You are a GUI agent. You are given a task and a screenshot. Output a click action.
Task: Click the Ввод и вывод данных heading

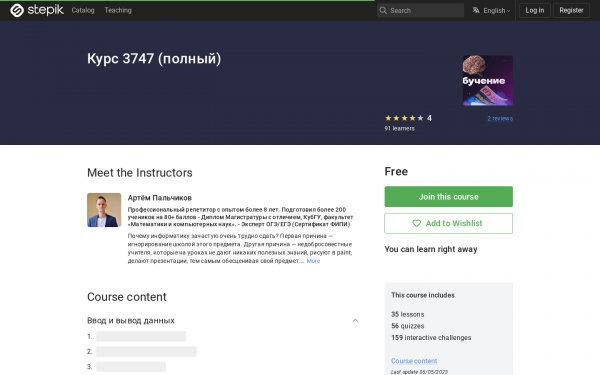pyautogui.click(x=131, y=320)
